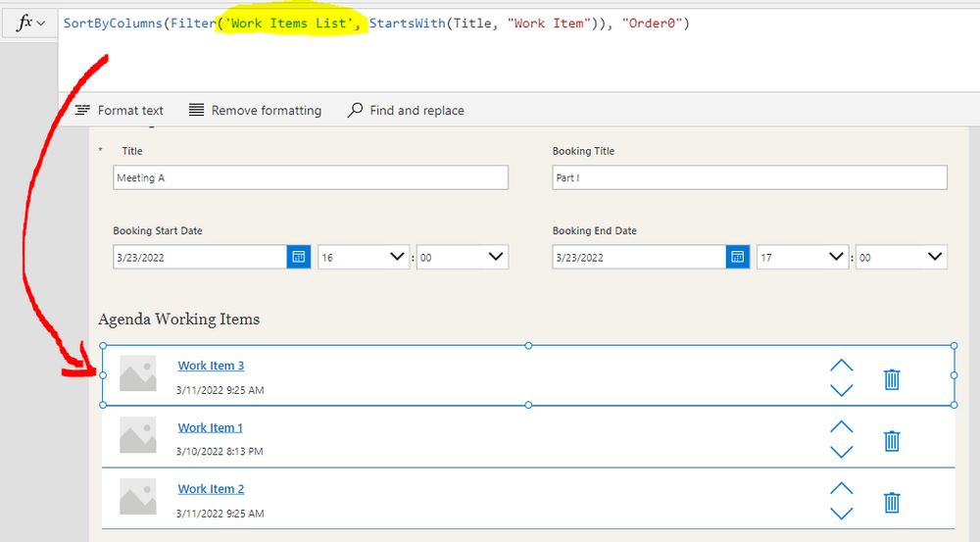Move Work Item 3 down with chevron
980x542 pixels.
click(x=841, y=390)
